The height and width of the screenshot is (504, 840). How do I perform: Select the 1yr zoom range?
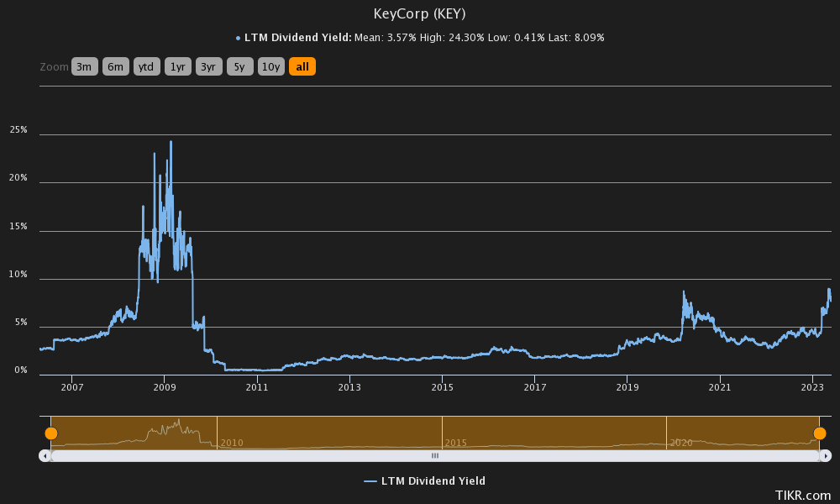(177, 66)
